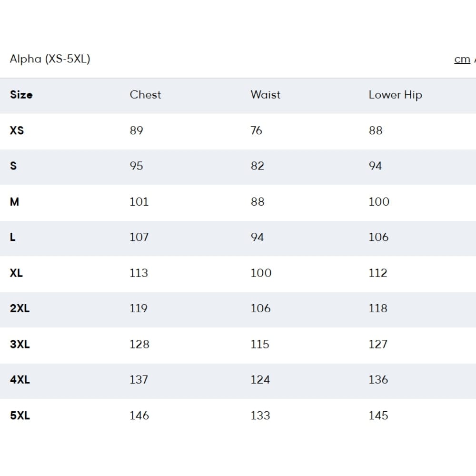The image size is (476, 476).
Task: Select the M size row label
Action: (14, 202)
